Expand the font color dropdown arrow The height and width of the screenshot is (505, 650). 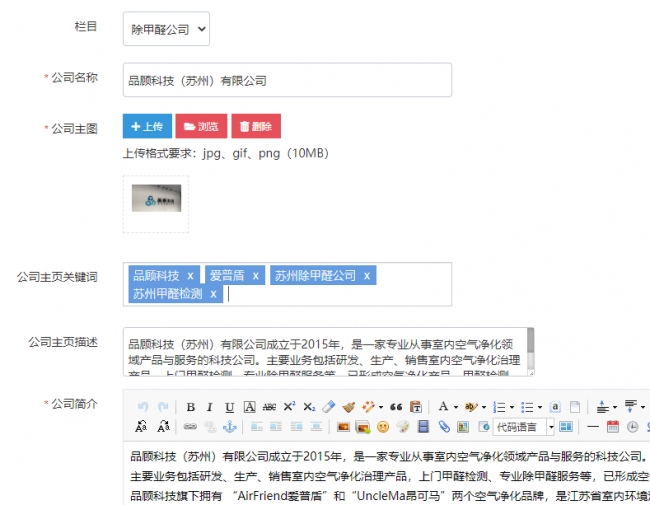456,407
